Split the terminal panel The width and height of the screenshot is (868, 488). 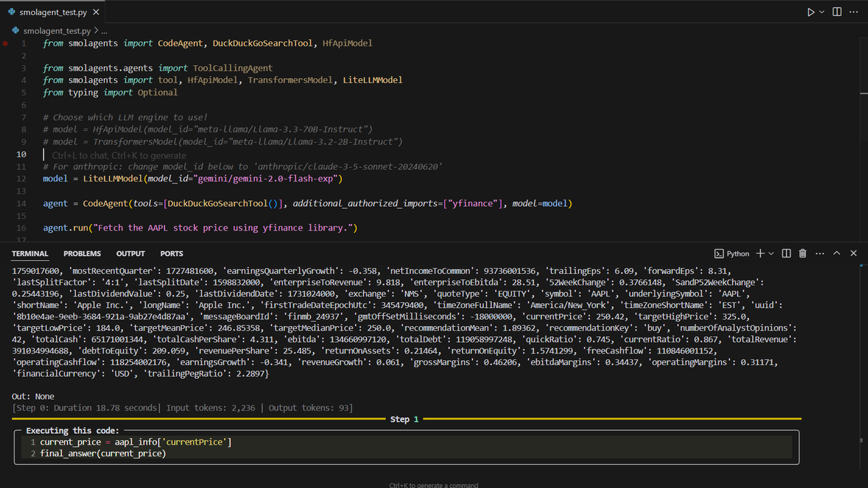pos(786,254)
